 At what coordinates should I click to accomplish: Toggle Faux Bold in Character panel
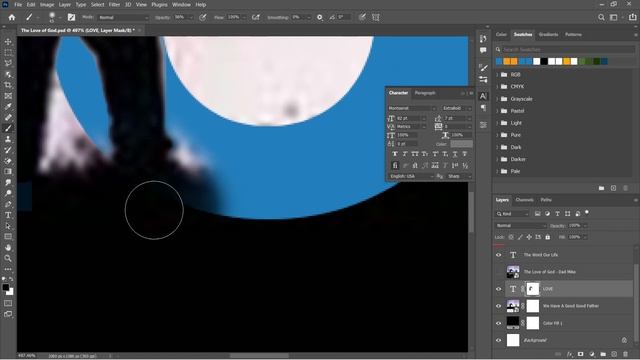pos(395,154)
